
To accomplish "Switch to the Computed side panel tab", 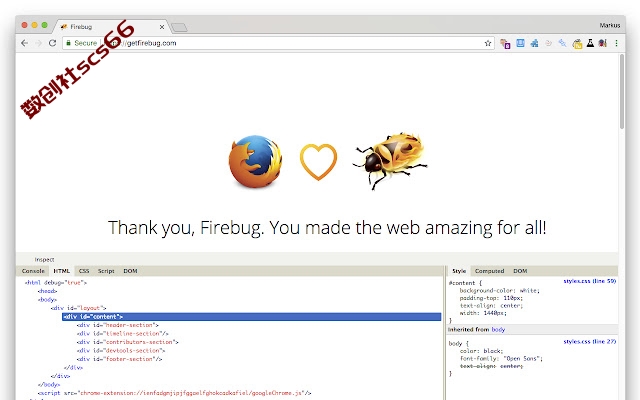I will coord(489,271).
